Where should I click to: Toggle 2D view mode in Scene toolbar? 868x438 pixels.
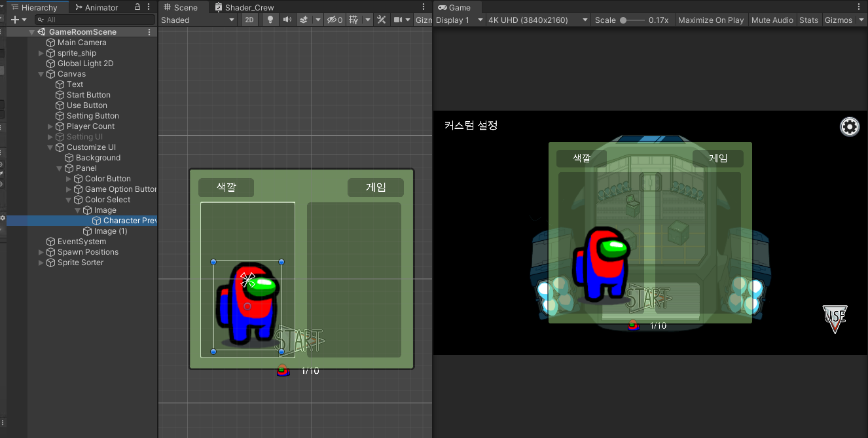point(249,20)
